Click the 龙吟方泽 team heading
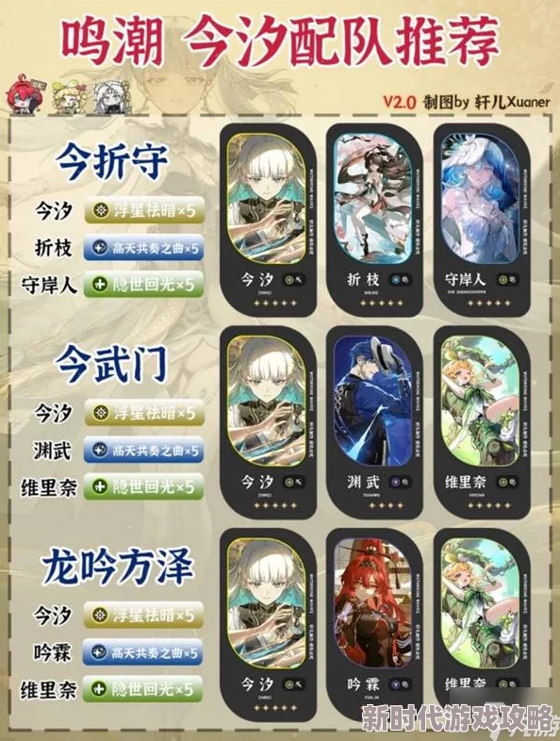The height and width of the screenshot is (741, 560). 117,566
